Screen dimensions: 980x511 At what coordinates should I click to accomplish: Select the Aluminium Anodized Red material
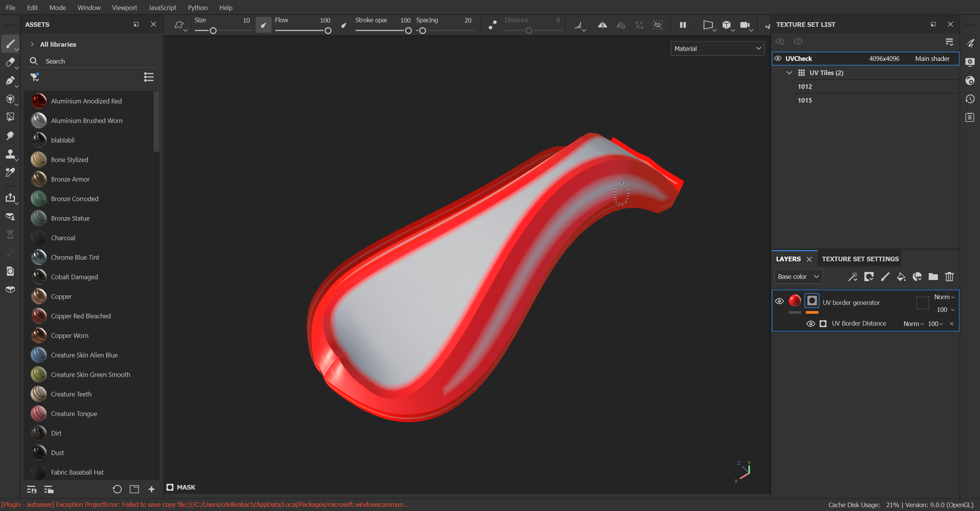(86, 101)
